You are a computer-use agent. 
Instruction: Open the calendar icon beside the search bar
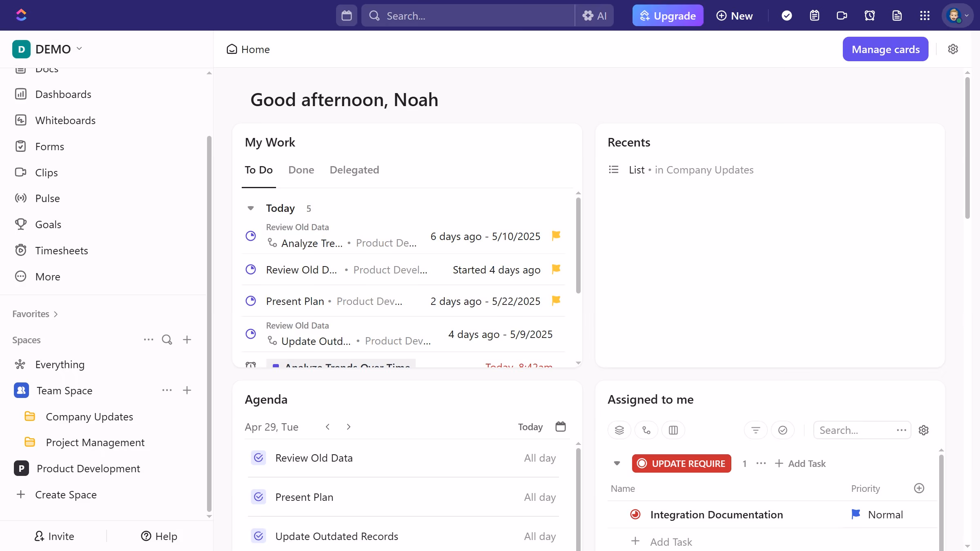(347, 16)
